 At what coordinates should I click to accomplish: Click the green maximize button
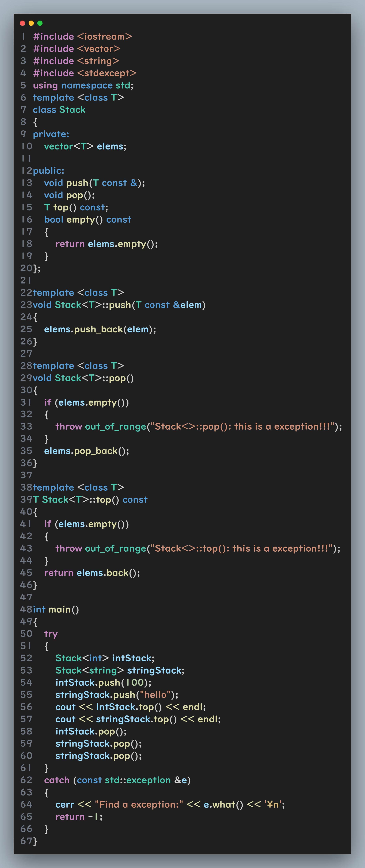coord(40,23)
